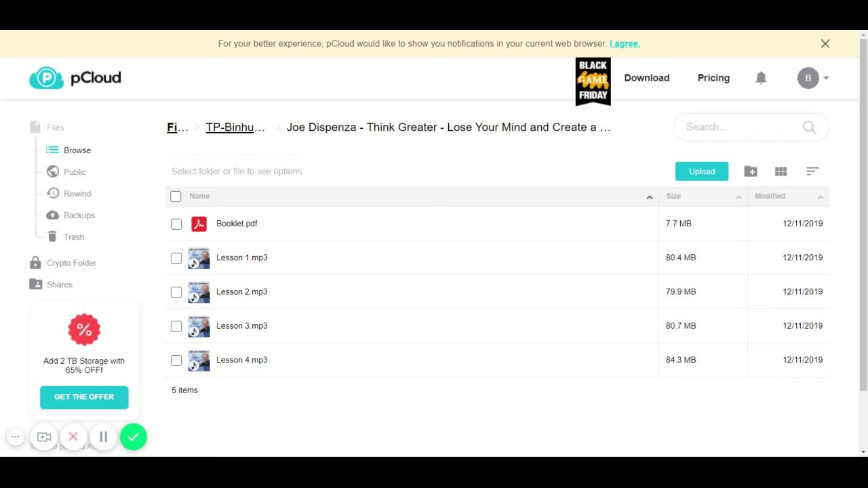Switch to grid view
Image resolution: width=868 pixels, height=488 pixels.
click(781, 171)
